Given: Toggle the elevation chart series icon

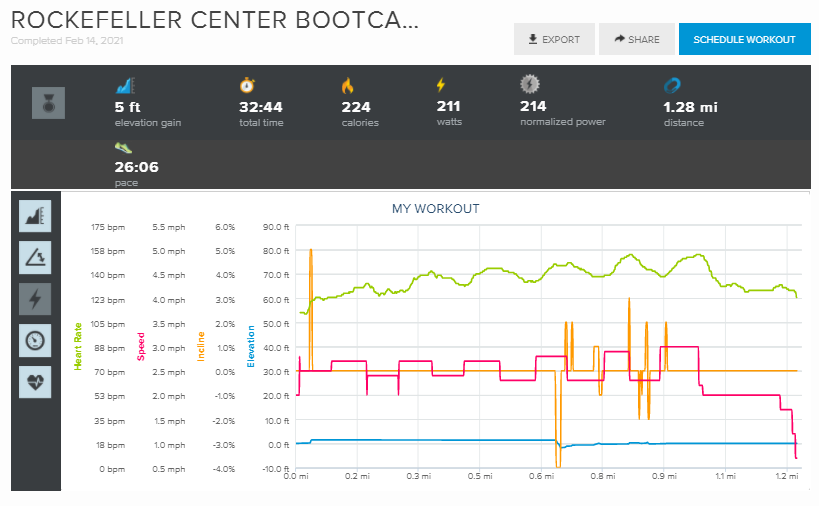Looking at the screenshot, I should pos(35,216).
